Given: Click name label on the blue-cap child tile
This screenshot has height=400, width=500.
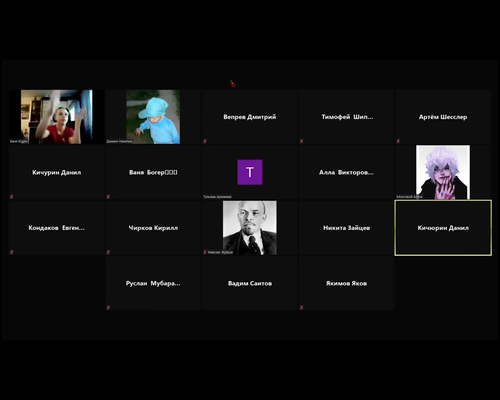Looking at the screenshot, I should pos(119,141).
